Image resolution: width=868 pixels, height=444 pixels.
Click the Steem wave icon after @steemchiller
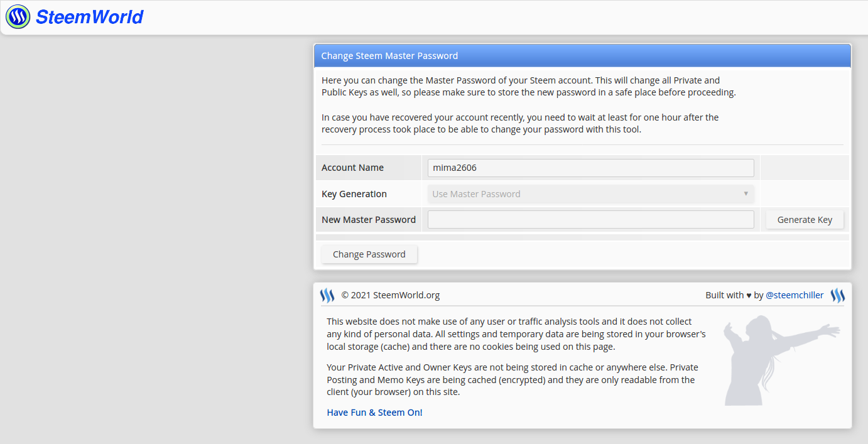[837, 295]
